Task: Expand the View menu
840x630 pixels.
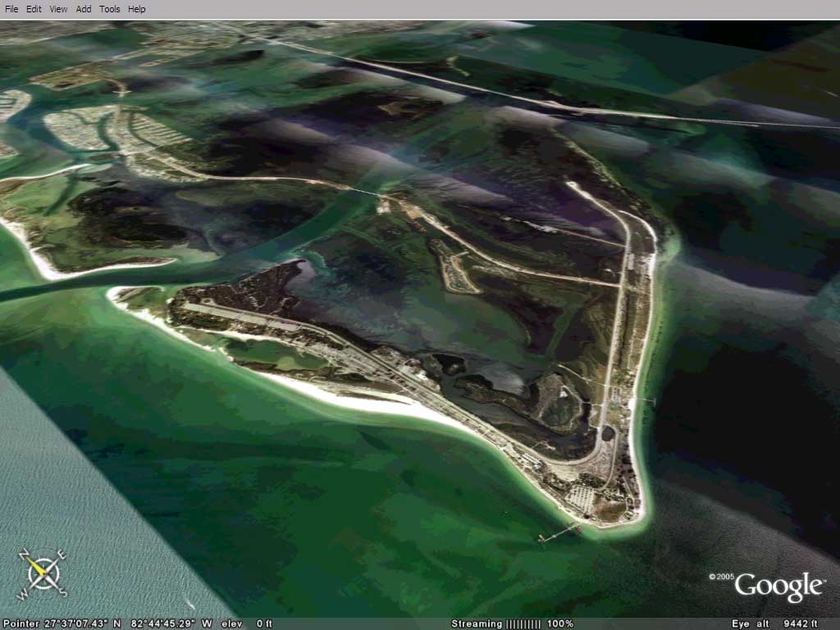Action: (x=58, y=9)
